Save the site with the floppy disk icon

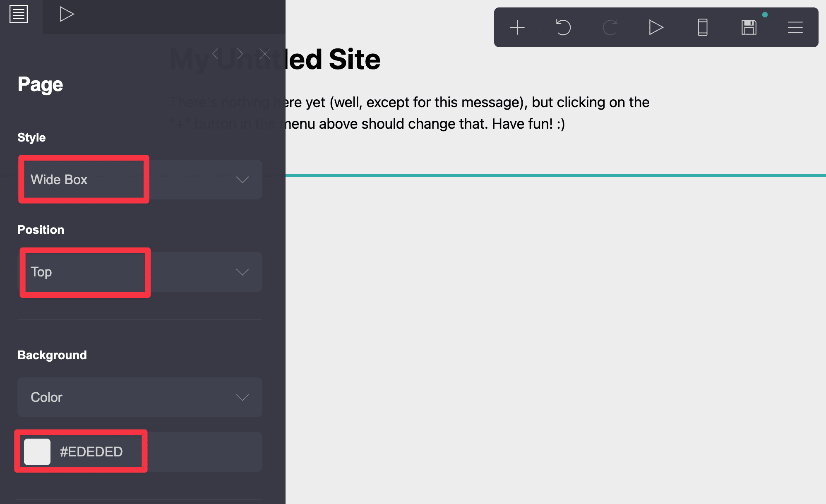749,27
